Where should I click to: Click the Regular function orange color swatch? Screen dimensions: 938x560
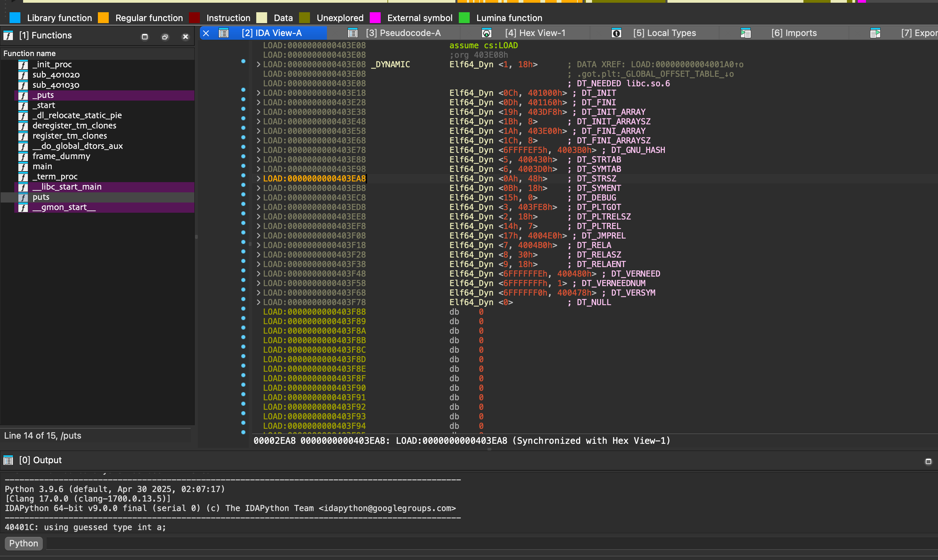click(103, 18)
